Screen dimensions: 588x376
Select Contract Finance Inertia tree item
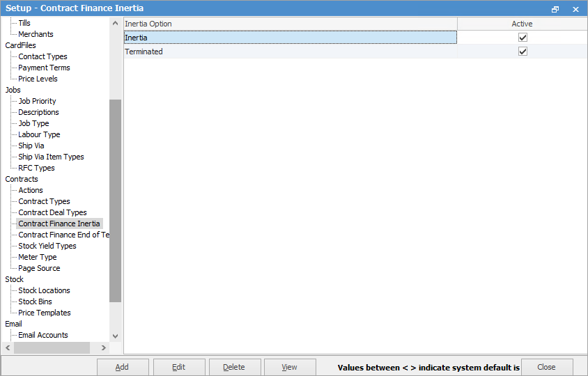pos(59,224)
